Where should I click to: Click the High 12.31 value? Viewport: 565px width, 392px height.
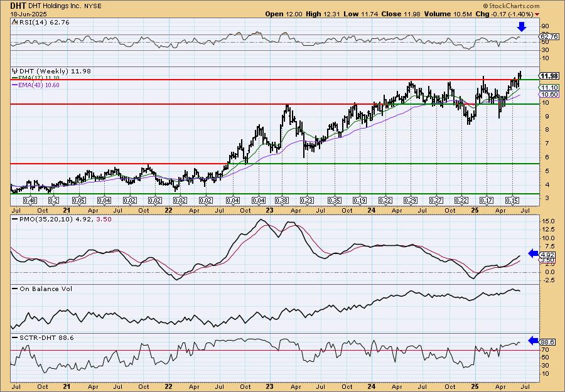click(x=323, y=14)
